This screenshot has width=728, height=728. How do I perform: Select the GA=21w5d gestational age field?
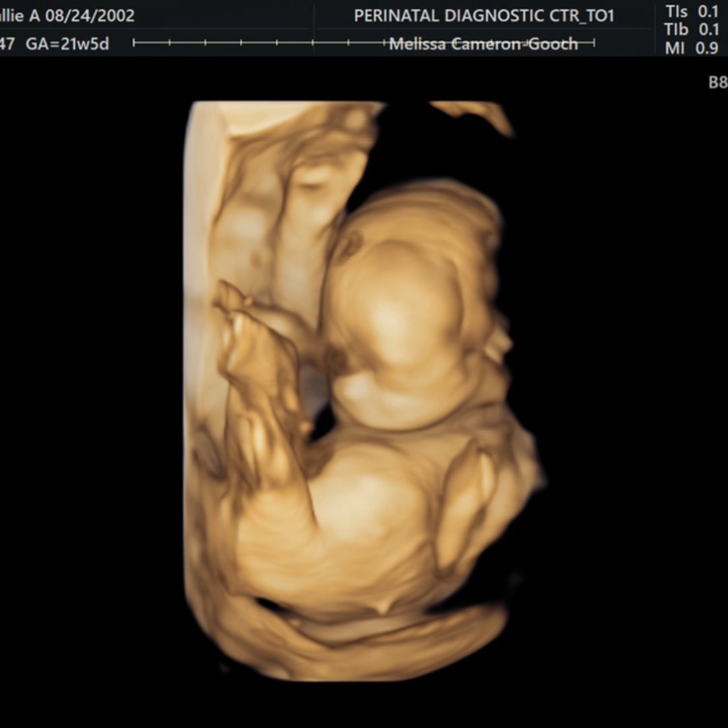click(67, 44)
